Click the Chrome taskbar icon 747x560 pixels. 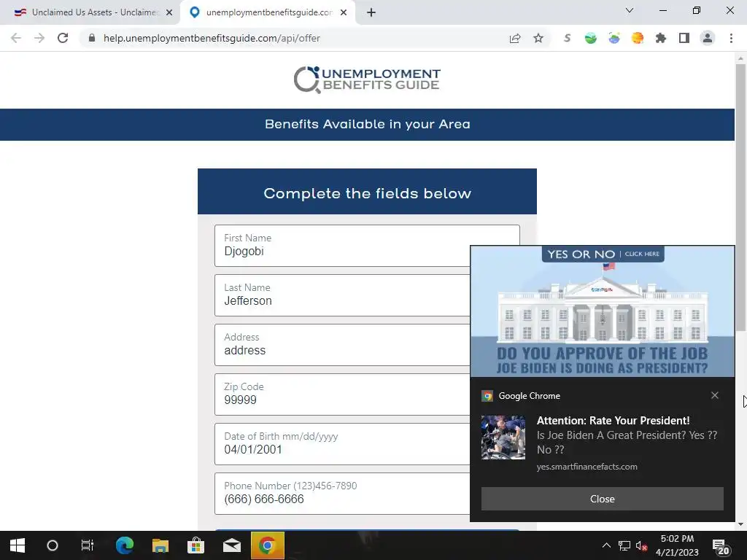(267, 545)
